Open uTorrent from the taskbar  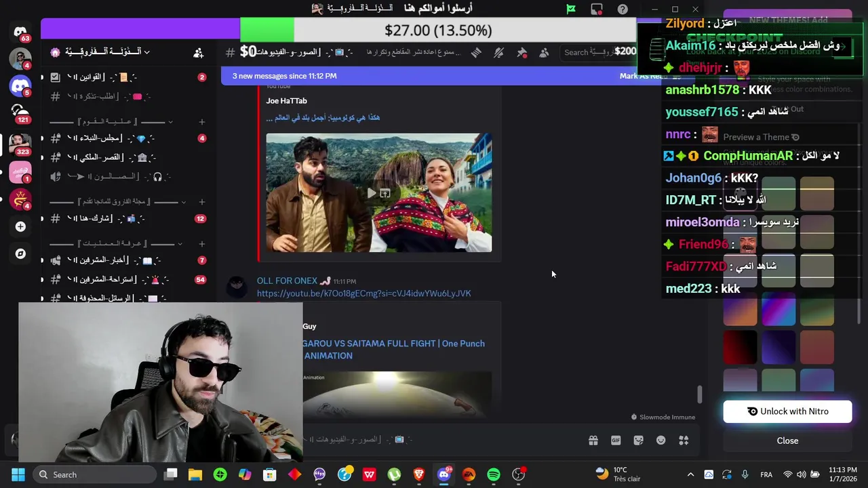(x=394, y=474)
